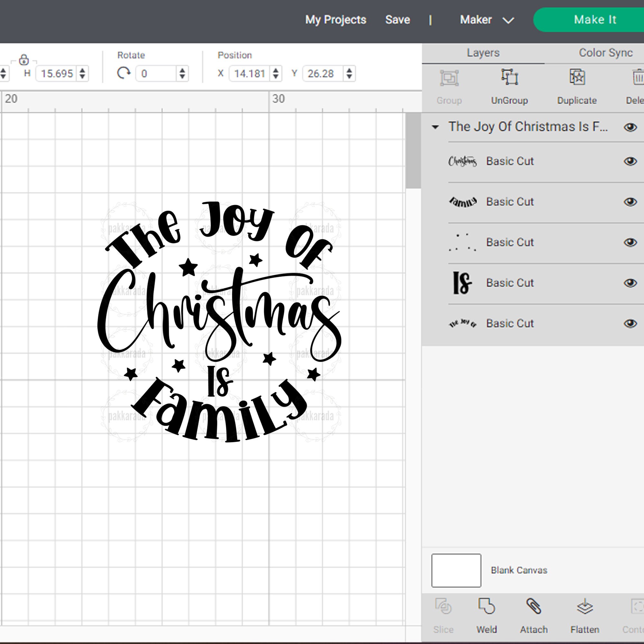Click the green Make It button

pyautogui.click(x=589, y=20)
